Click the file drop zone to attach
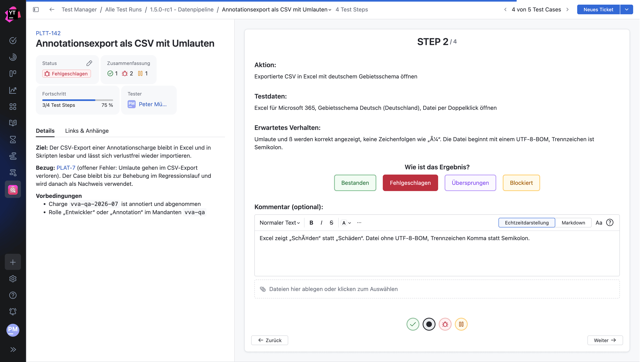The height and width of the screenshot is (362, 644). coord(437,289)
